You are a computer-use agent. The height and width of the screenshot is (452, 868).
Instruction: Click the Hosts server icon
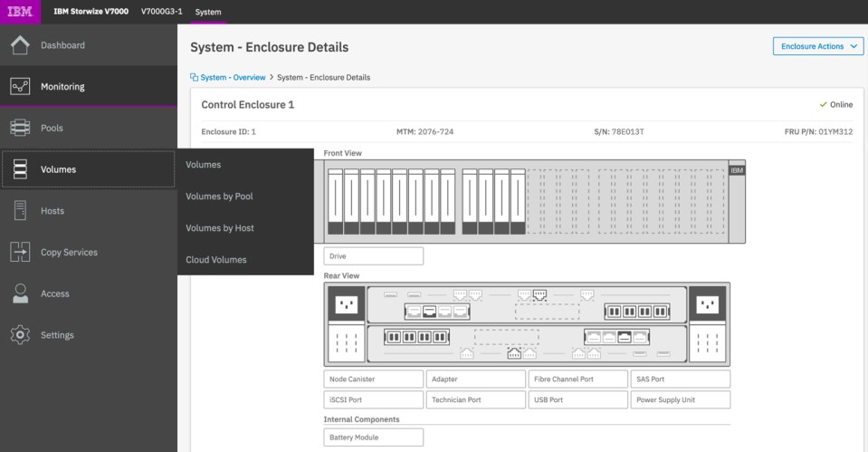[x=20, y=211]
